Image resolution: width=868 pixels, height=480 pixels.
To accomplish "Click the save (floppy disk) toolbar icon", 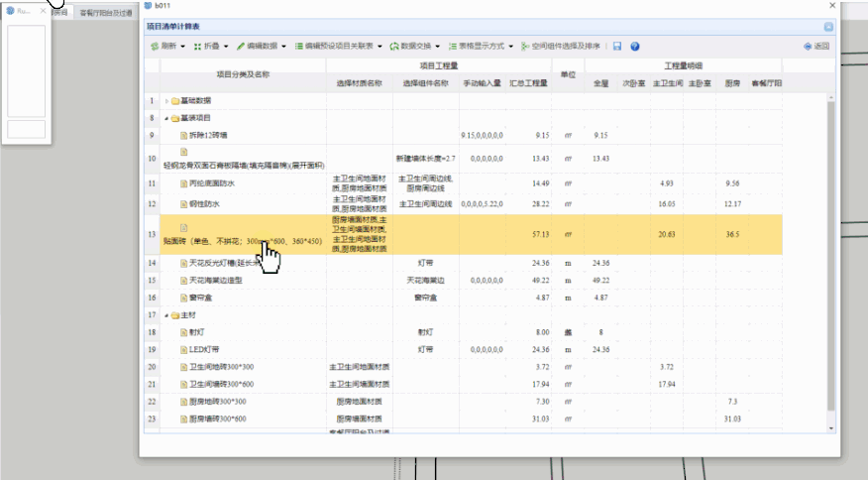I will tap(617, 47).
